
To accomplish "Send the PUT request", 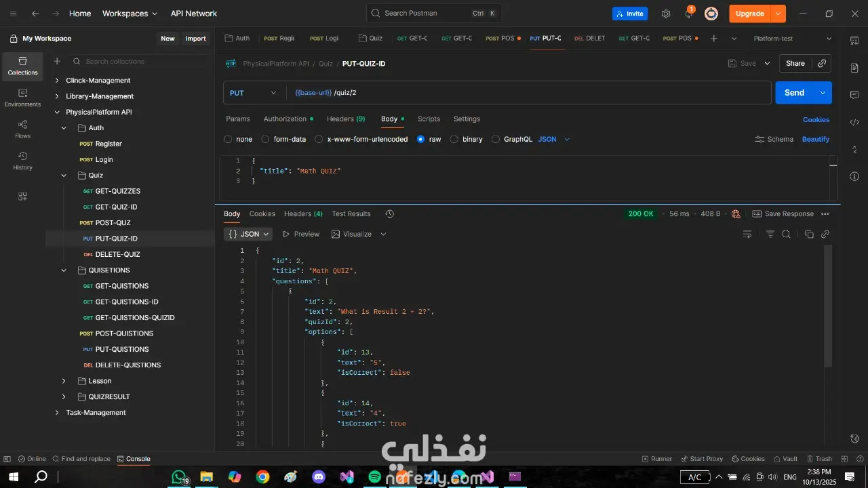I will [x=794, y=93].
